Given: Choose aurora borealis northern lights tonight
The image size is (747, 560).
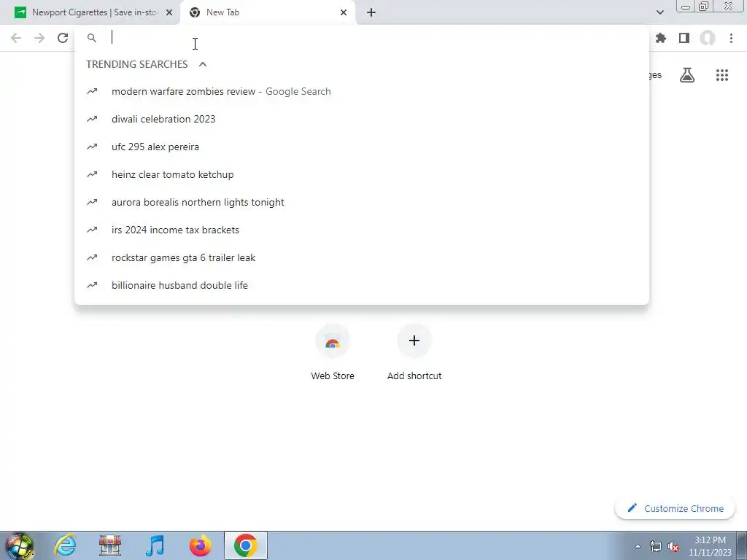Looking at the screenshot, I should coord(362,202).
